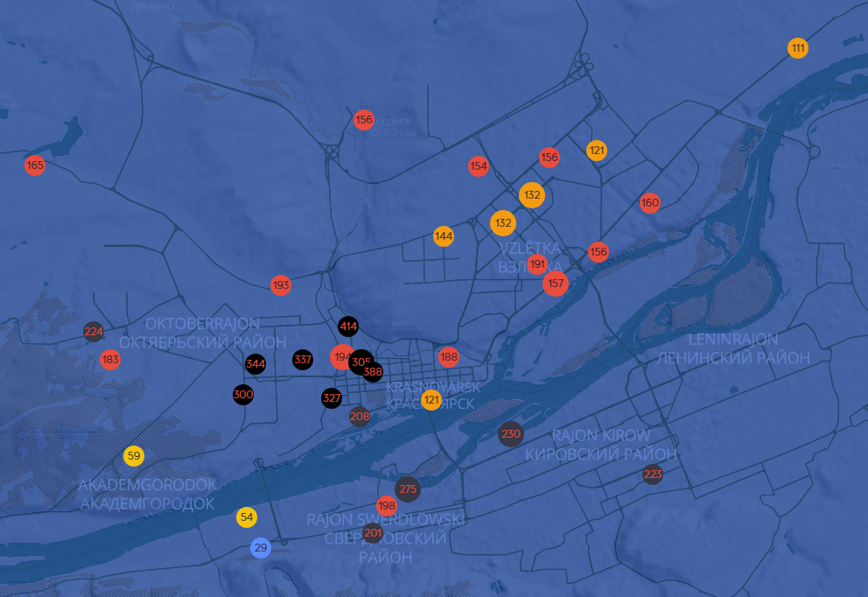Screen dimensions: 868x597
Task: Select the black marker showing 300
Action: tap(243, 395)
